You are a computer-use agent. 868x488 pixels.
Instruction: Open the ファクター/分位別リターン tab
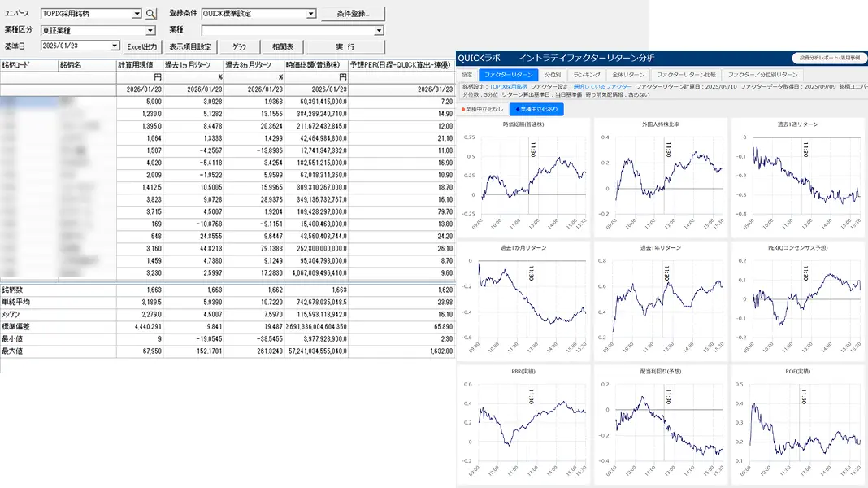coord(763,75)
